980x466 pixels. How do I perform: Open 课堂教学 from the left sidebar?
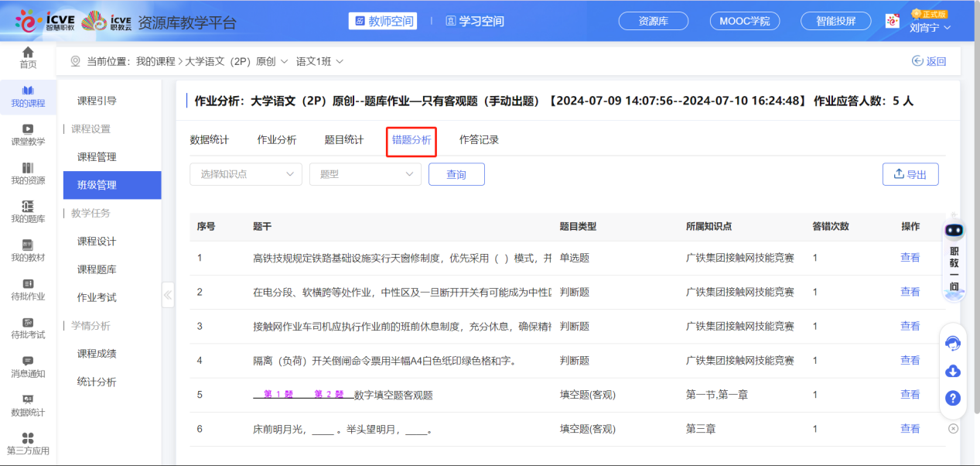click(28, 129)
